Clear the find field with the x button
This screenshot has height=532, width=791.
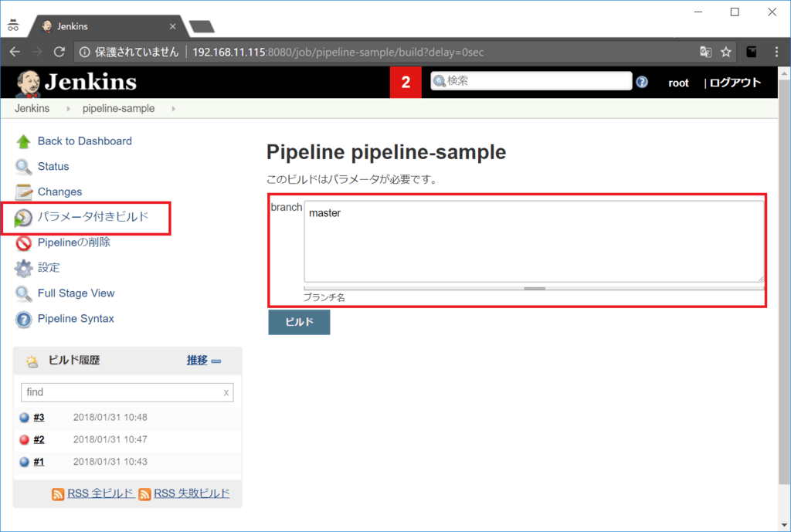[x=226, y=392]
